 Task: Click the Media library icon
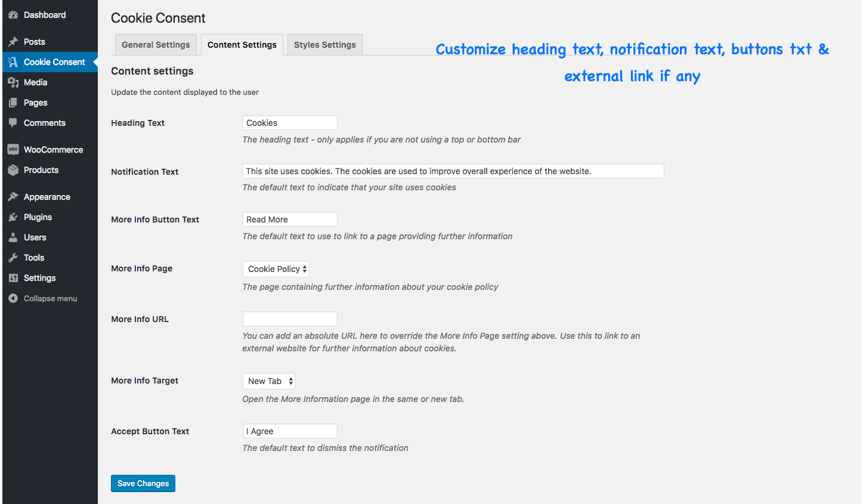coord(13,82)
